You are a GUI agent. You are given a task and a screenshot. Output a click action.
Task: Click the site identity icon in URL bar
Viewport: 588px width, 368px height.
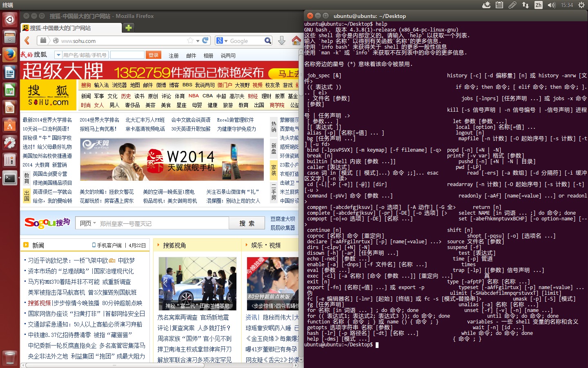56,40
